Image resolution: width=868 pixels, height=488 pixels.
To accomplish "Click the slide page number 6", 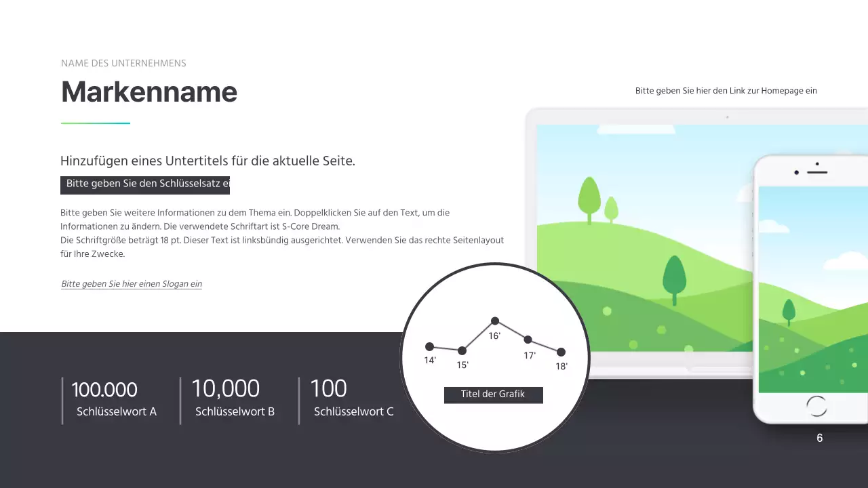I will point(819,438).
